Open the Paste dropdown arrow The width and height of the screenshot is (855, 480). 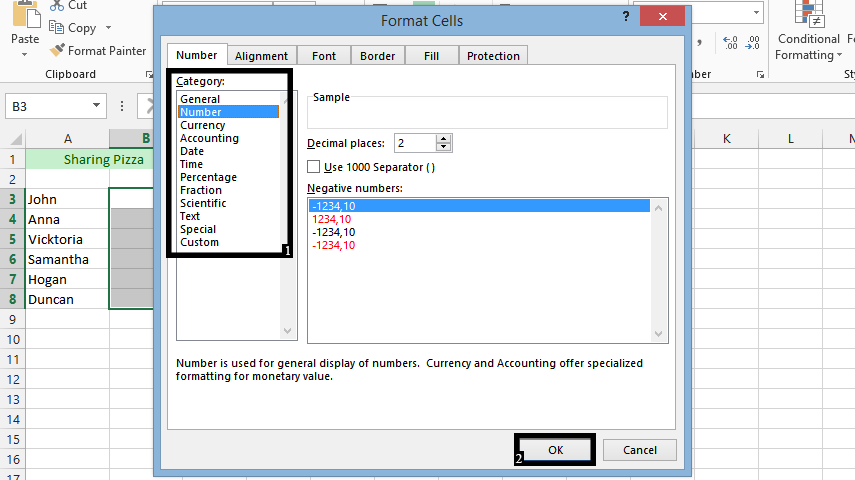[25, 54]
